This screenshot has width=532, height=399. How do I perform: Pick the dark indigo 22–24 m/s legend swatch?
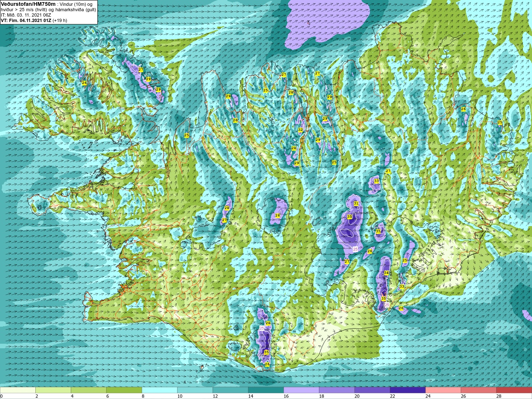click(x=408, y=390)
